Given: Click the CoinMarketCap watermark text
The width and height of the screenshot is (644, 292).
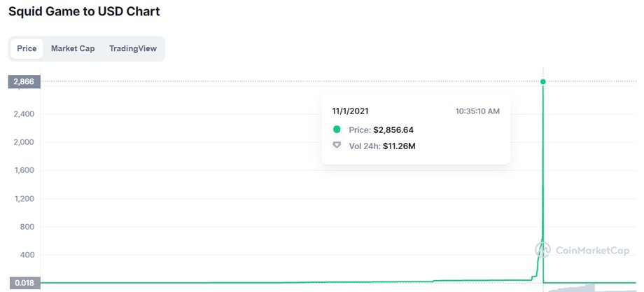Looking at the screenshot, I should [592, 251].
